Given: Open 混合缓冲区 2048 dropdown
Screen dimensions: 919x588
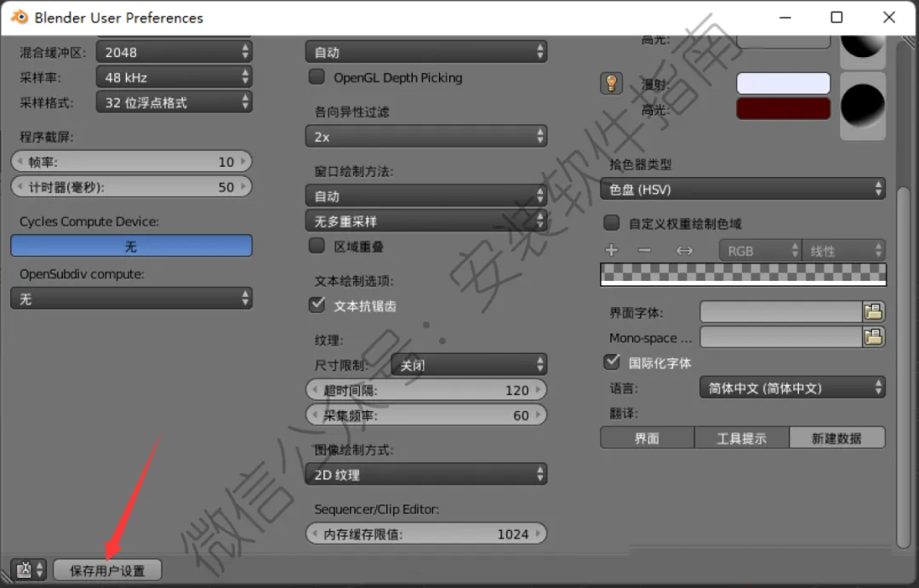Looking at the screenshot, I should [x=174, y=52].
